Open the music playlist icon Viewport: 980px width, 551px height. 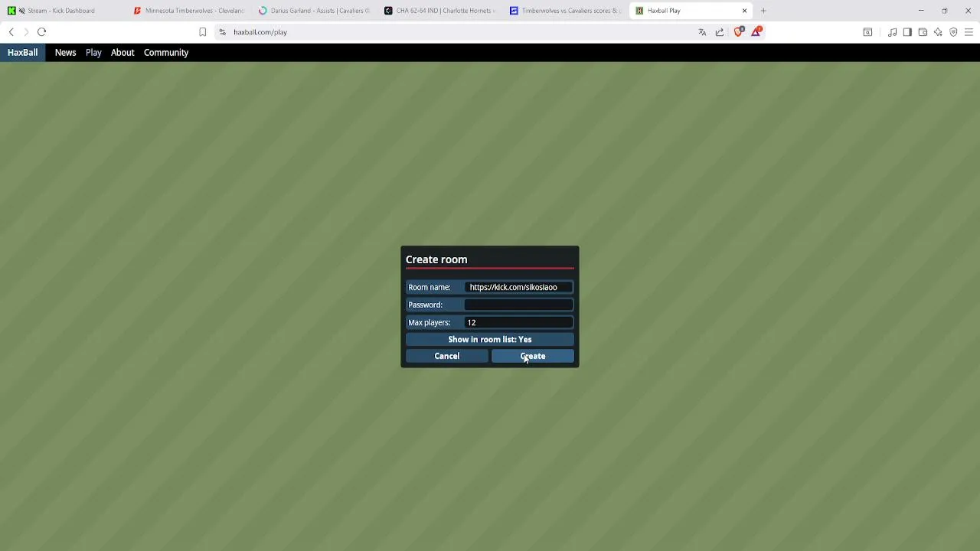coord(892,32)
